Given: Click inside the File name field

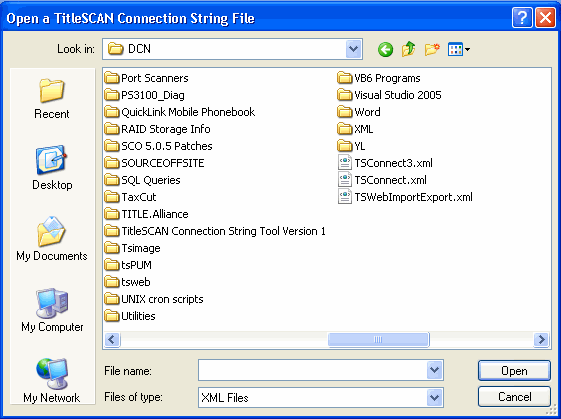Looking at the screenshot, I should tap(312, 370).
